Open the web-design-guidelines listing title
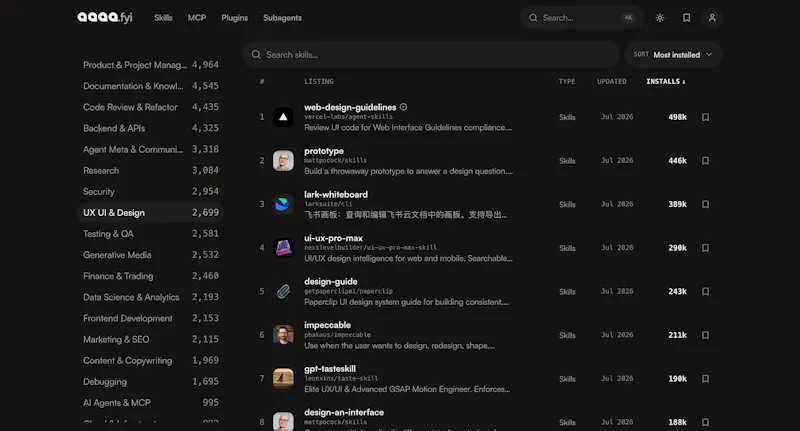The height and width of the screenshot is (431, 800). point(350,107)
